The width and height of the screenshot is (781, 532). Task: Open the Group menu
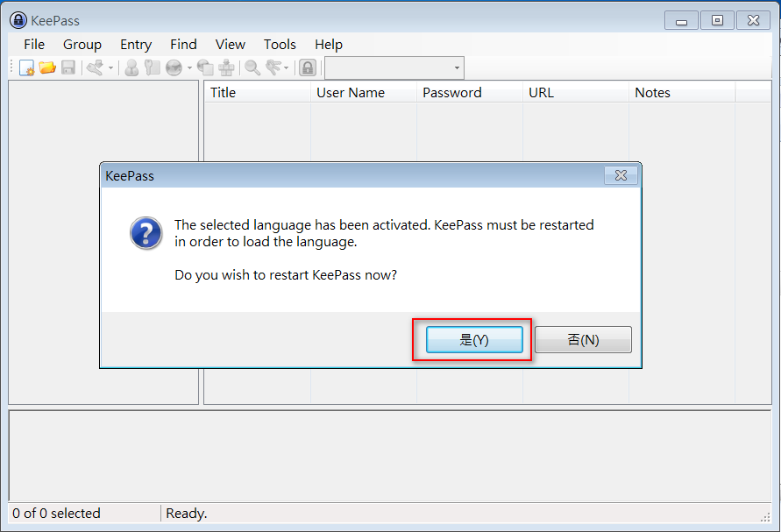click(x=82, y=45)
